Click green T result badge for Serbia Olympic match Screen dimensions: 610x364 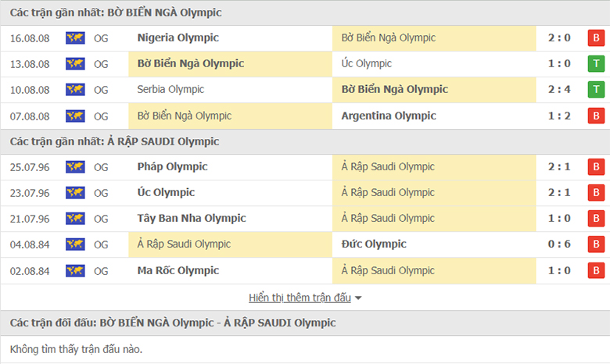[596, 90]
